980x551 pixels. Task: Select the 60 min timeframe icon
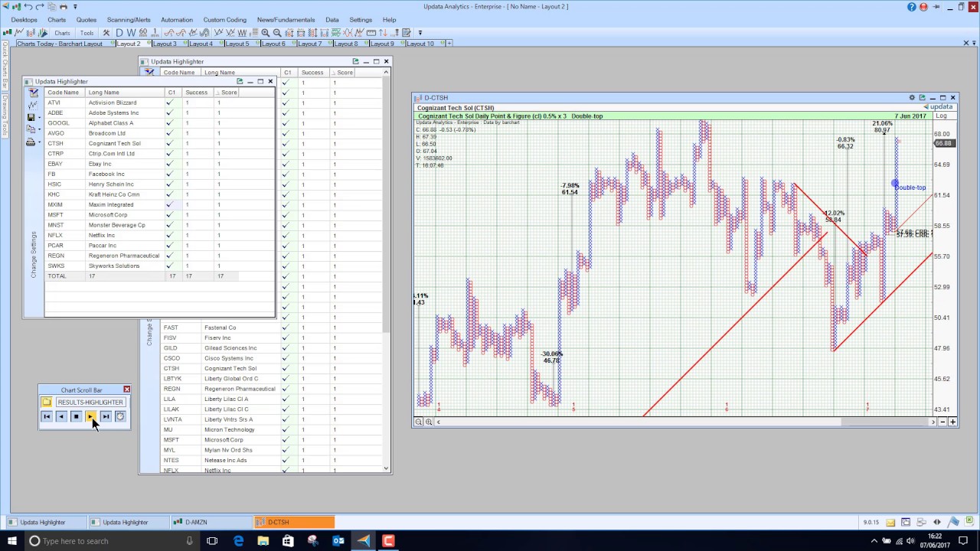[143, 33]
